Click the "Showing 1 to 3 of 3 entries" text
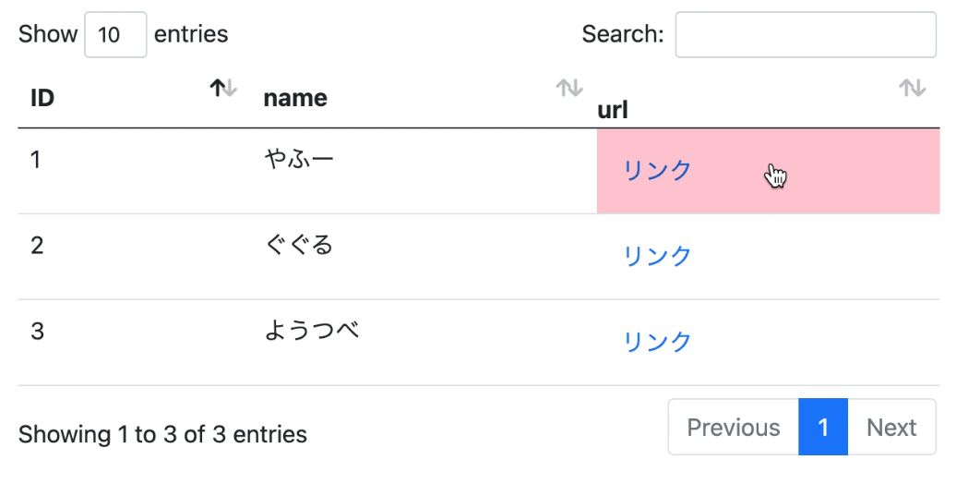980x484 pixels. [162, 434]
